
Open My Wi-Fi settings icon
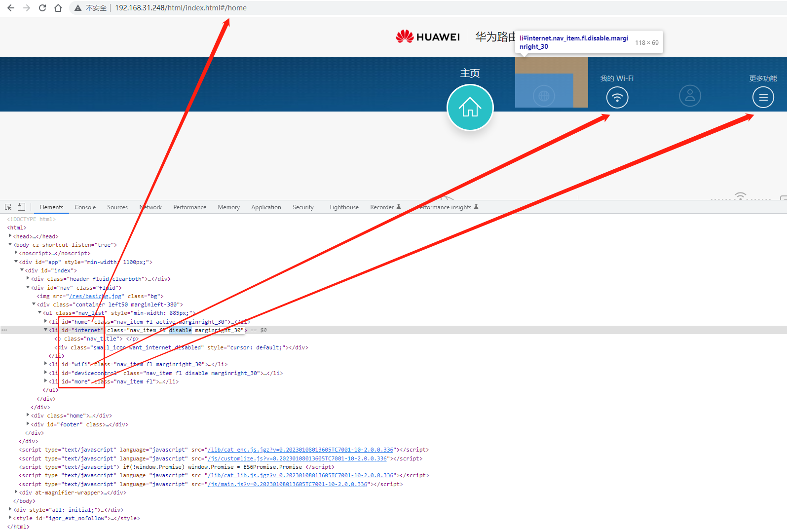point(617,97)
